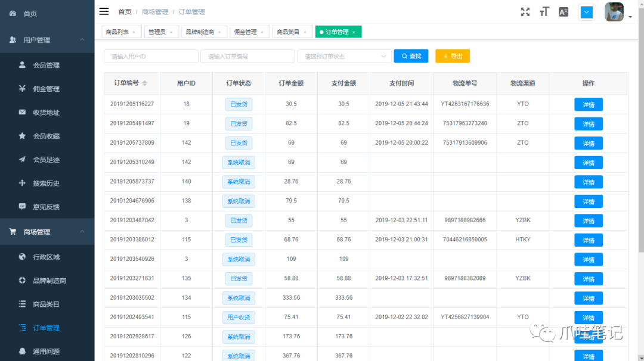
Task: Click the 查找 search button
Action: (x=411, y=56)
